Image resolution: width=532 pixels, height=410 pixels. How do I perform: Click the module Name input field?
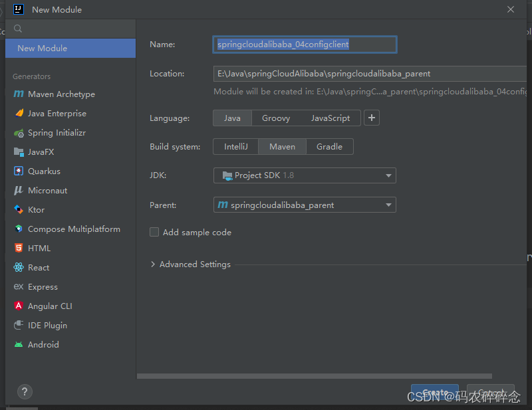pos(305,45)
